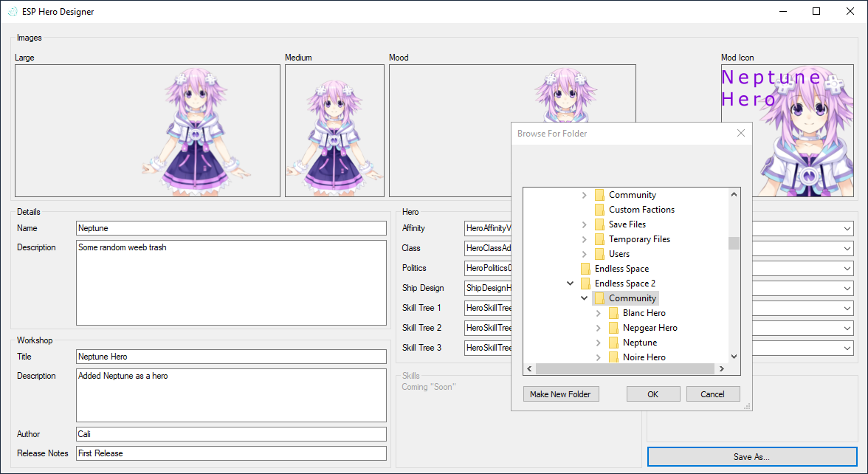
Task: Click the Name field containing Neptune
Action: pos(232,228)
